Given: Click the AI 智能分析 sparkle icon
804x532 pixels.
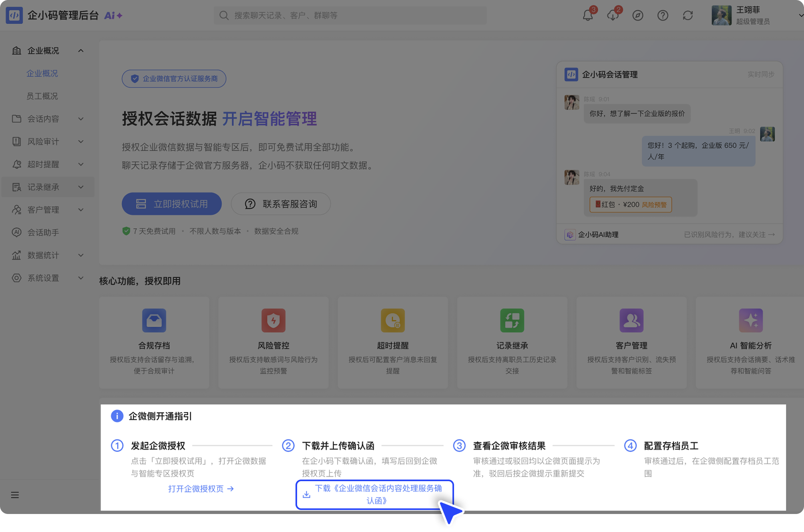Looking at the screenshot, I should (x=750, y=320).
